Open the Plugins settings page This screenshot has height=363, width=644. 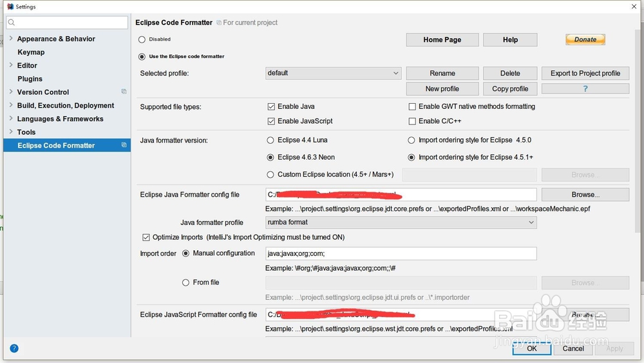coord(30,79)
